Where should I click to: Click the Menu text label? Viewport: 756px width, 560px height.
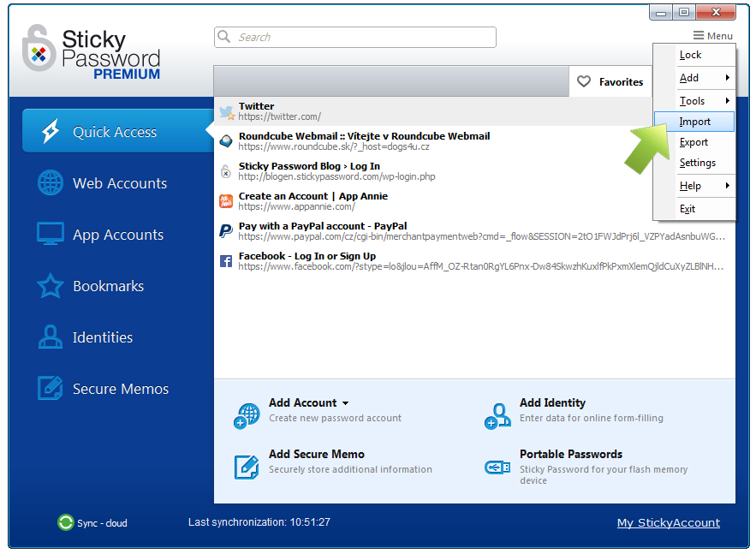(x=720, y=36)
